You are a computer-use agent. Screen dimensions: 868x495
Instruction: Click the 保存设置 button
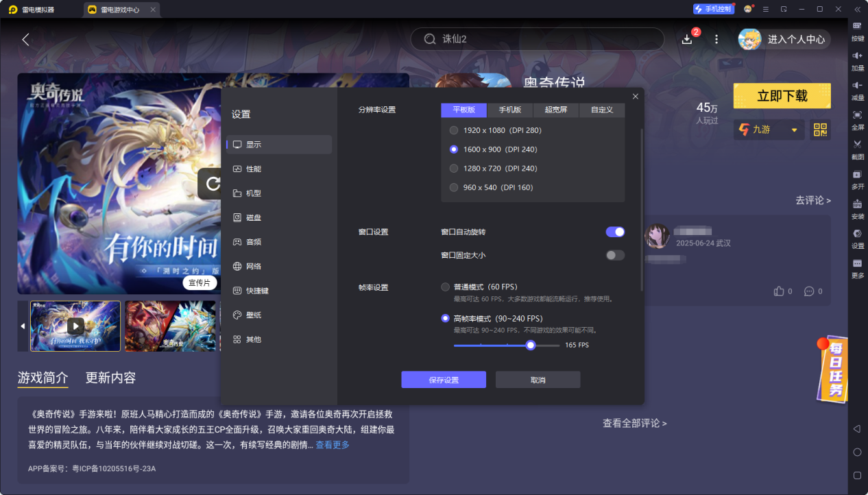point(444,380)
